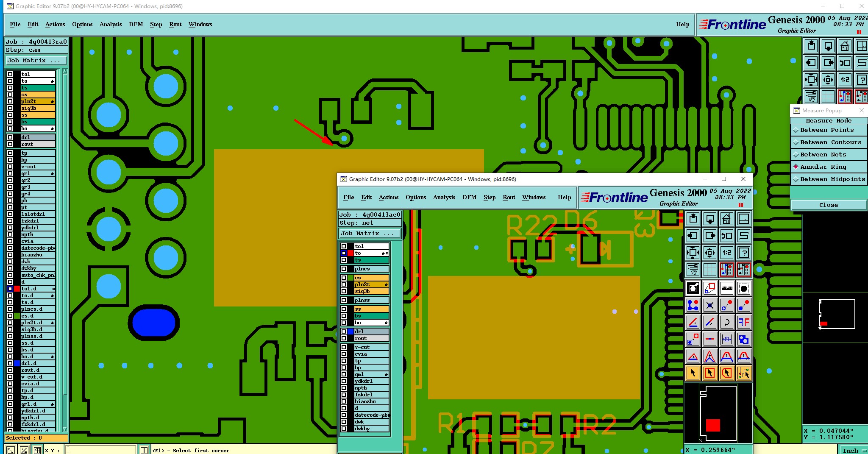Open the wrench and palette settings icon in the front window
The width and height of the screenshot is (868, 454).
coord(693,270)
